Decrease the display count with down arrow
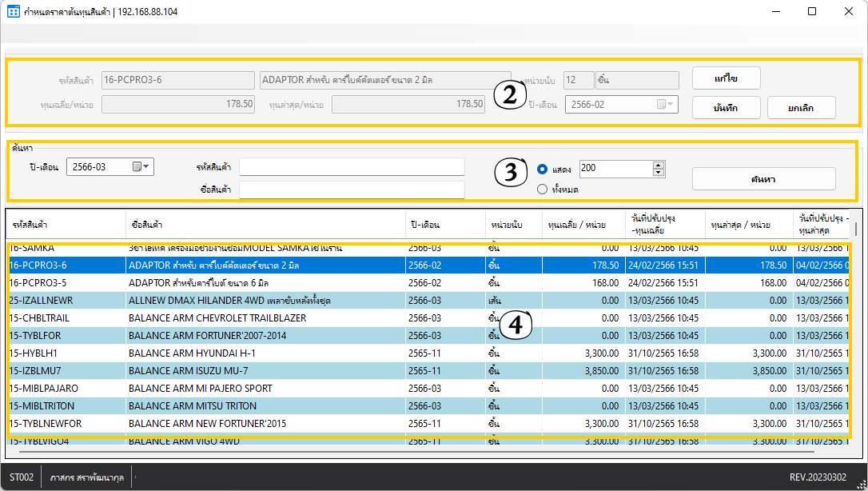Screen dimensions: 868x491 click(659, 173)
